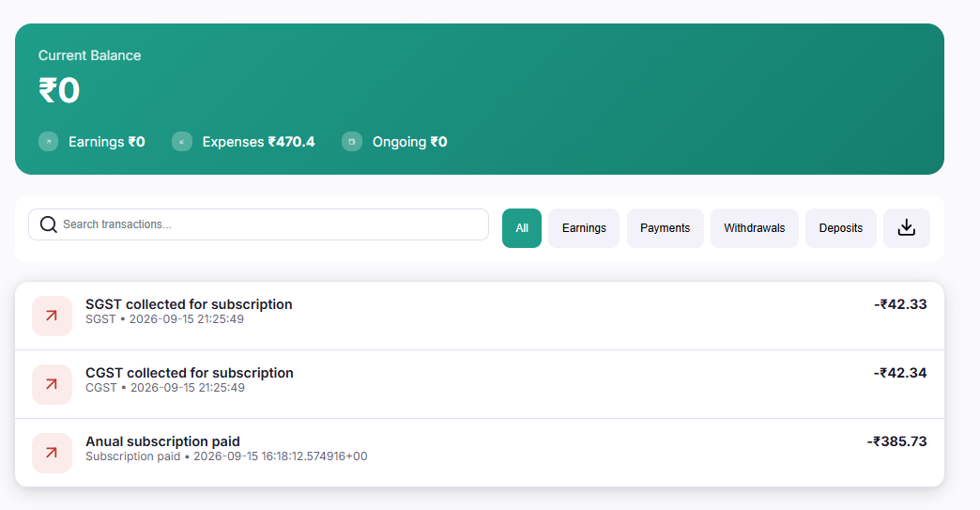The width and height of the screenshot is (980, 510).
Task: Click the red arrow icon for CGST transaction
Action: [x=52, y=384]
